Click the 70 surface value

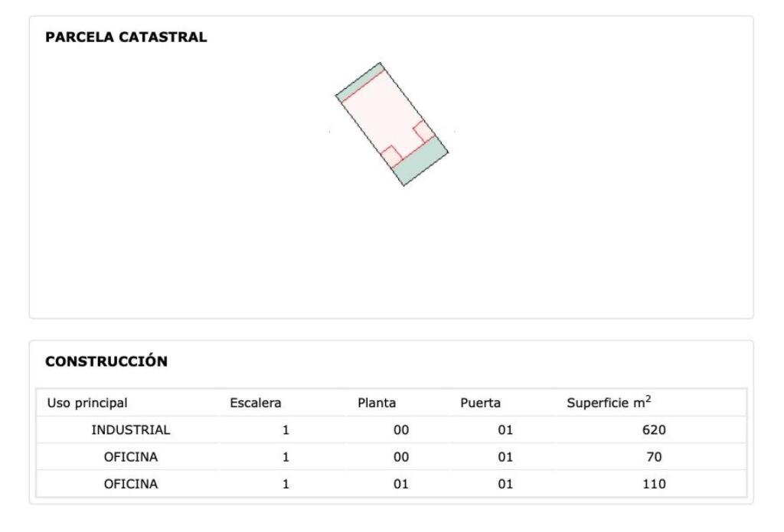pyautogui.click(x=654, y=457)
